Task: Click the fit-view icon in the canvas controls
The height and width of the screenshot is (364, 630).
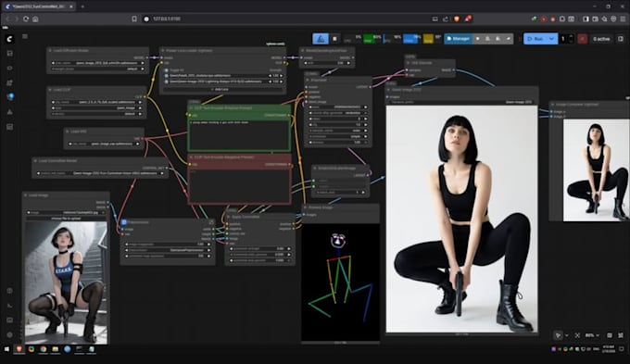Action: (x=577, y=335)
